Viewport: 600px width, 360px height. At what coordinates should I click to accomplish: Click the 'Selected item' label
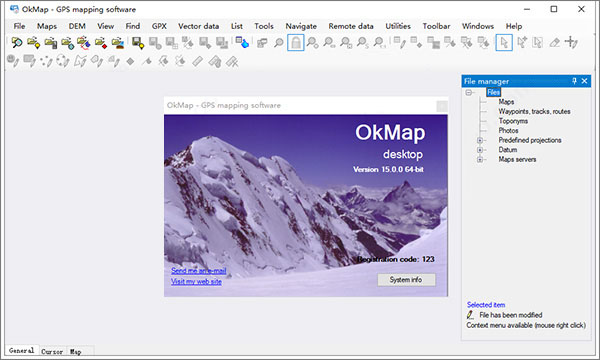pyautogui.click(x=486, y=305)
